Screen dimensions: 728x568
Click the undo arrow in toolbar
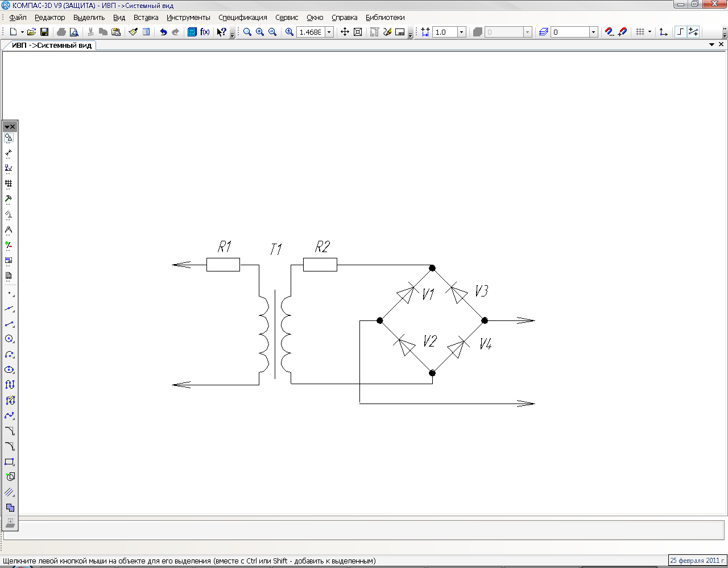[163, 32]
